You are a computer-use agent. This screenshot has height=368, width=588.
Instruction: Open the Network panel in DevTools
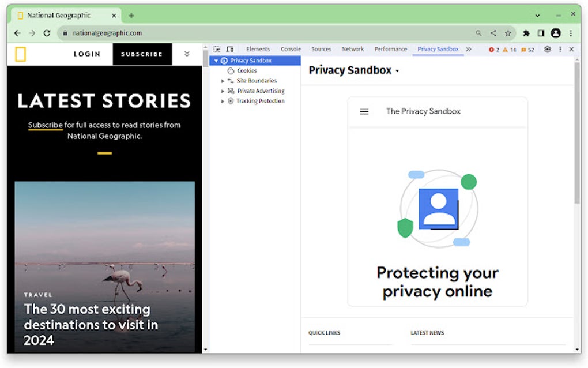click(x=353, y=49)
